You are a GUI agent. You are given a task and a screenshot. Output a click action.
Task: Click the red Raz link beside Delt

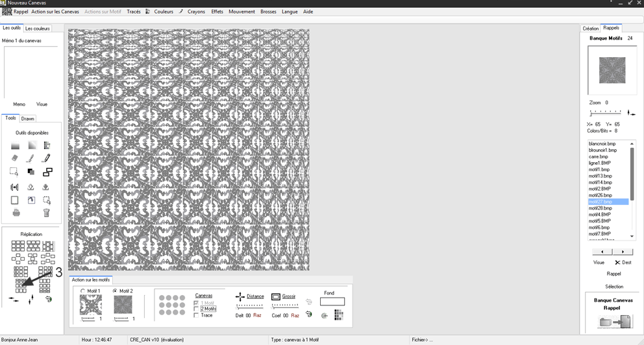[258, 315]
